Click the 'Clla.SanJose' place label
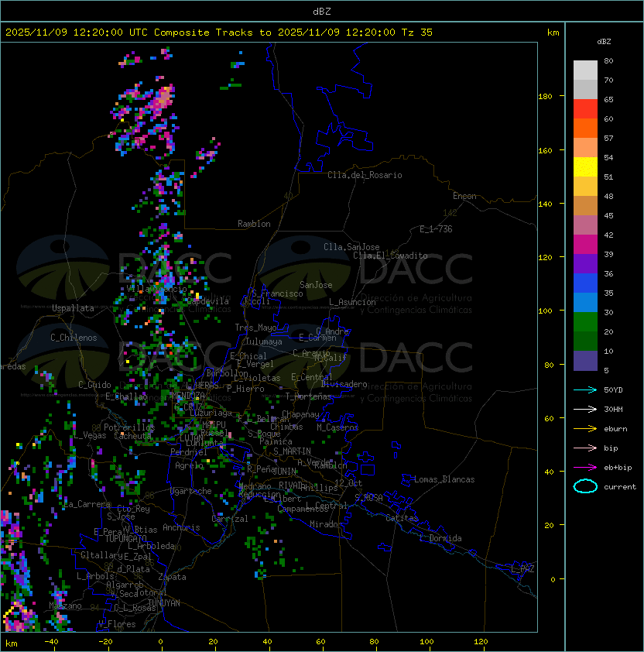The height and width of the screenshot is (652, 644). pos(351,247)
